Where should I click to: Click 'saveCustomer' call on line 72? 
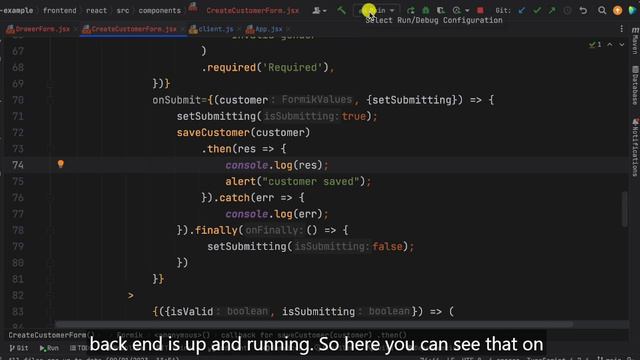click(x=213, y=133)
